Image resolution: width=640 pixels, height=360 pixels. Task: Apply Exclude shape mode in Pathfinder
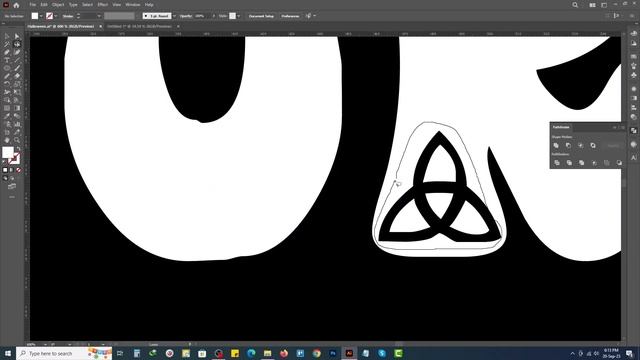click(x=593, y=145)
